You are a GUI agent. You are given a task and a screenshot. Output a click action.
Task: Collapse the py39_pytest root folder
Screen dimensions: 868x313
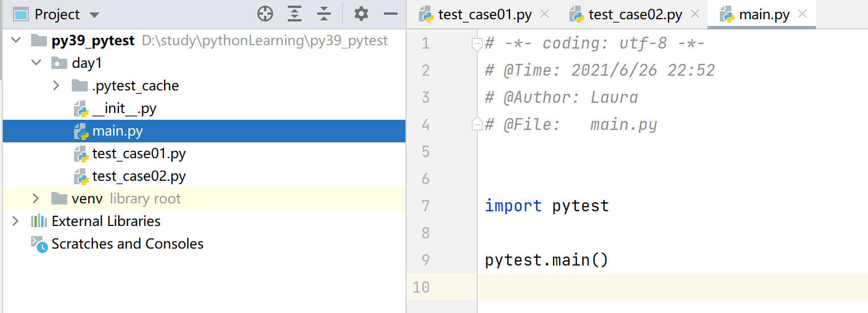(16, 40)
